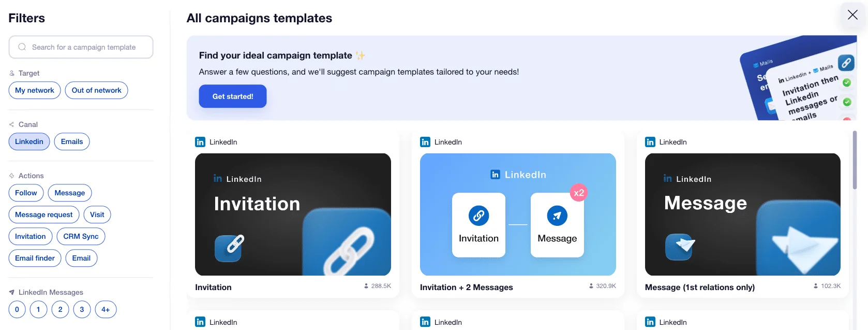Select 0 LinkedIn messages
868x330 pixels.
coord(17,309)
